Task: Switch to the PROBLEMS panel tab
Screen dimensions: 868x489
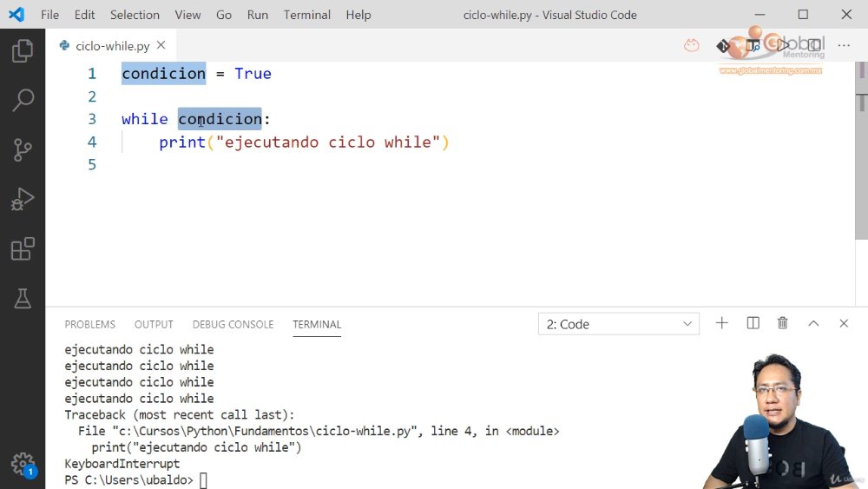Action: click(x=89, y=325)
